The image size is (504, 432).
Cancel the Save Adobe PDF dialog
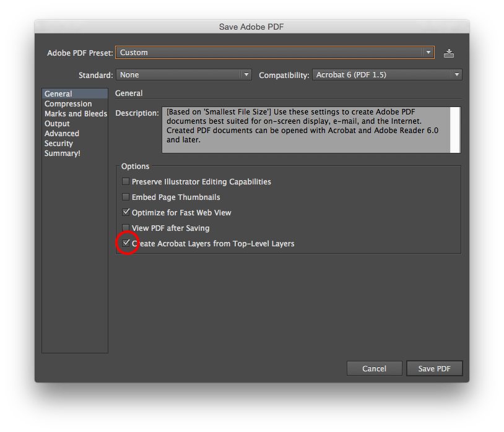[374, 368]
